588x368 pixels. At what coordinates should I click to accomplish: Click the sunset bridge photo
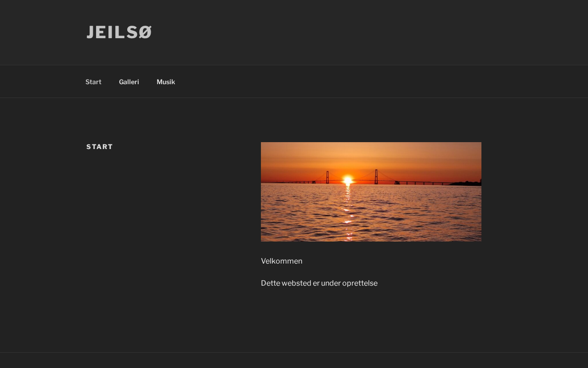coord(371,192)
